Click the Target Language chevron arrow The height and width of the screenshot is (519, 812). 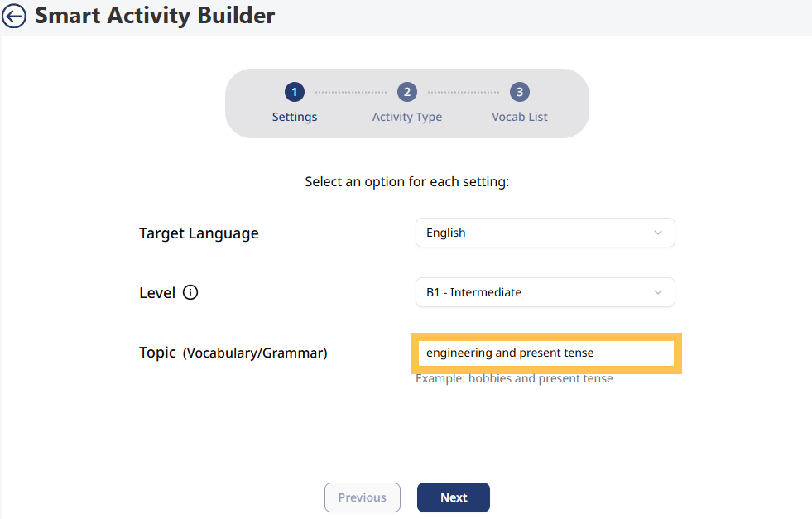[x=658, y=233]
